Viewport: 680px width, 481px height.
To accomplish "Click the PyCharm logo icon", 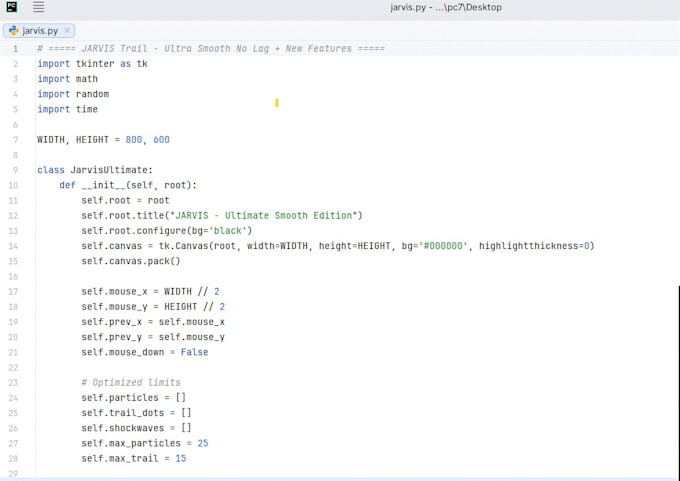I will click(12, 7).
